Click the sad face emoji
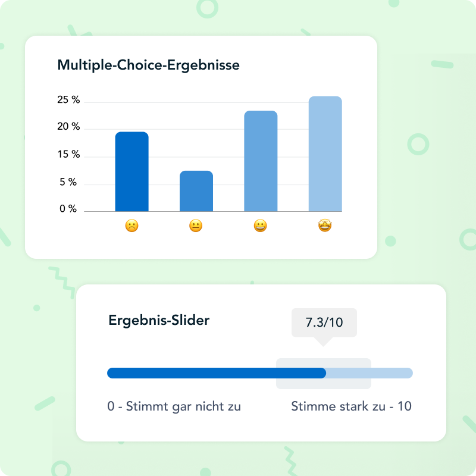Screen dimensions: 476x476 [131, 226]
